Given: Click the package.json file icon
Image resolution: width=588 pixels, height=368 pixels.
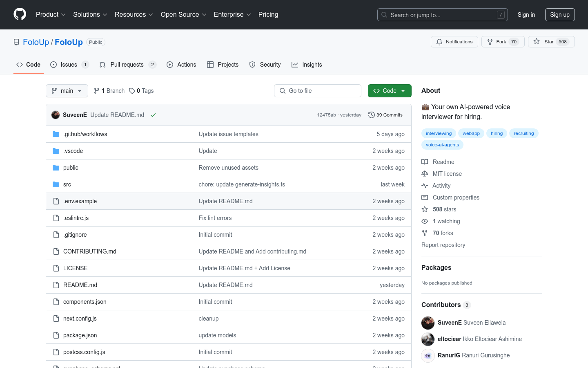Looking at the screenshot, I should [56, 335].
